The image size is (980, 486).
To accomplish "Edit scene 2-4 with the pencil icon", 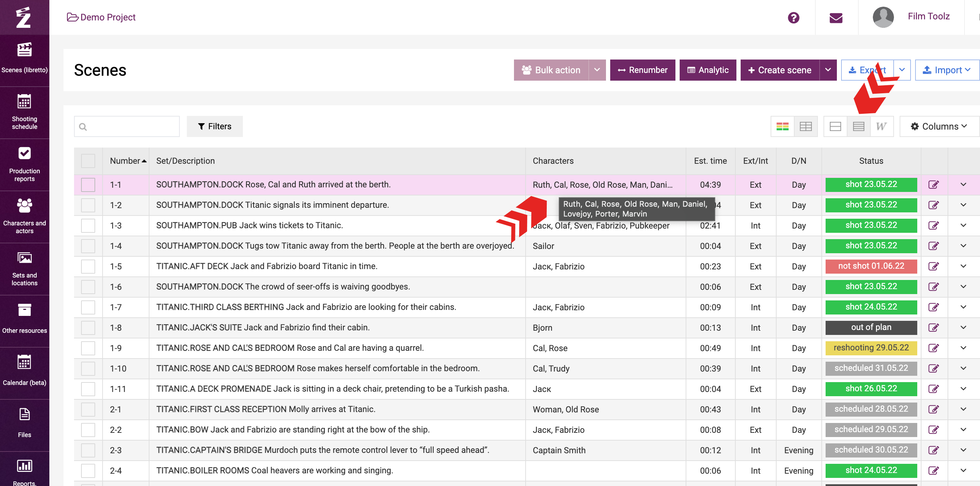I will point(933,471).
